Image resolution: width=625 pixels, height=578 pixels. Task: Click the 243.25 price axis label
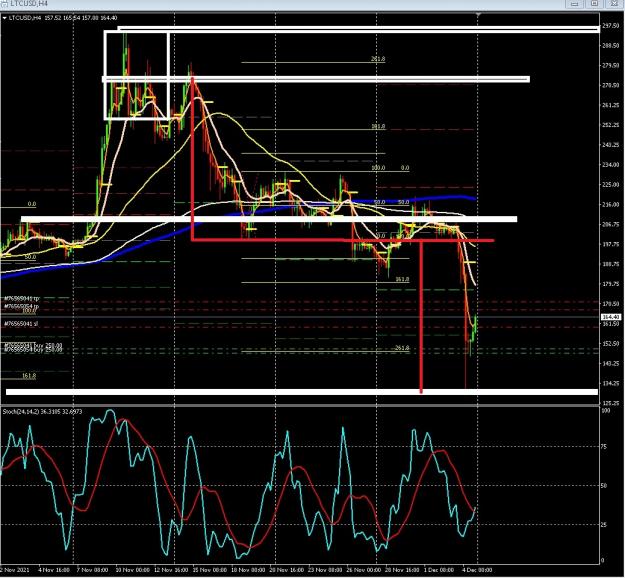(611, 145)
